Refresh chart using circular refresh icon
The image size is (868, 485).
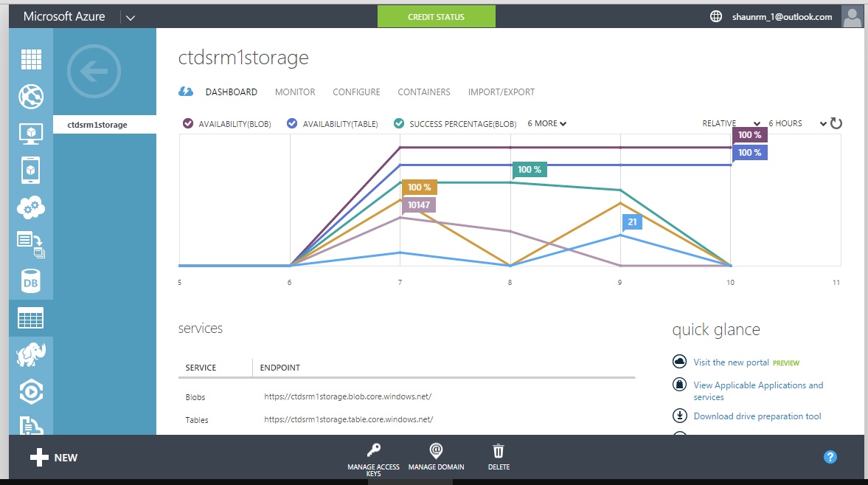836,123
